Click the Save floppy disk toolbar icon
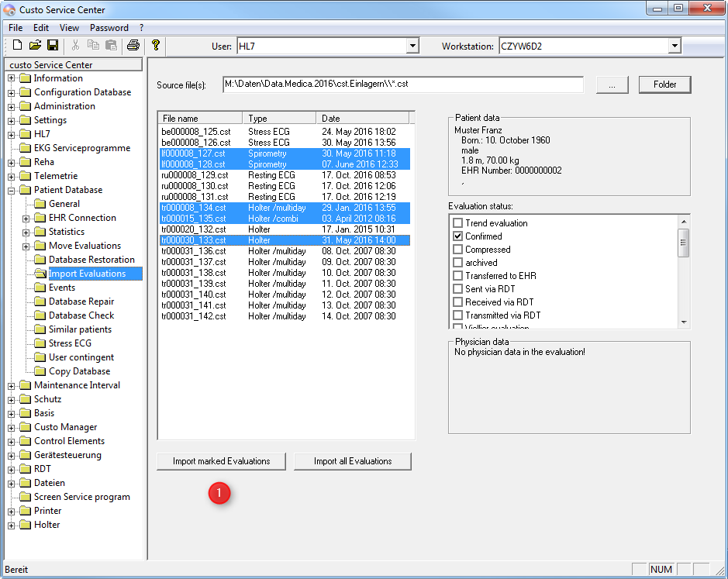Image resolution: width=728 pixels, height=579 pixels. coord(53,45)
